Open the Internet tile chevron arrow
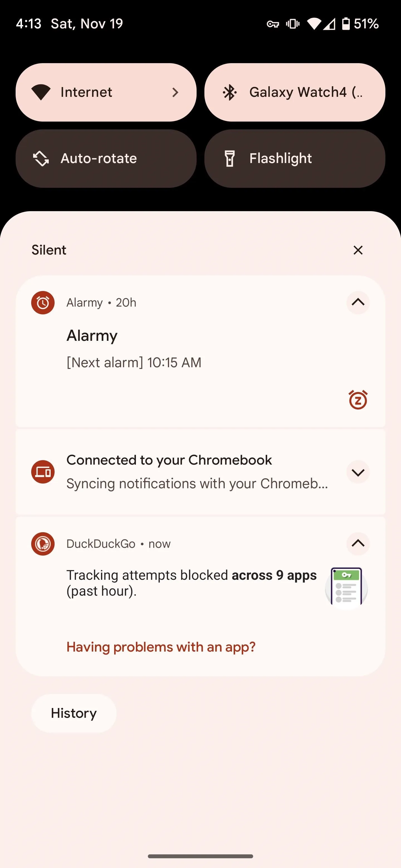Screen dimensions: 401x868 (x=175, y=92)
